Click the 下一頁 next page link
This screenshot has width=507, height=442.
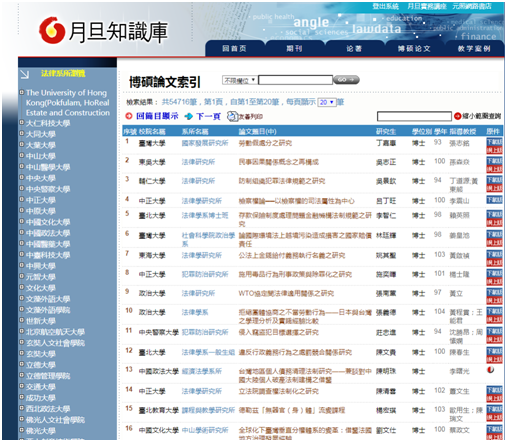pos(208,116)
